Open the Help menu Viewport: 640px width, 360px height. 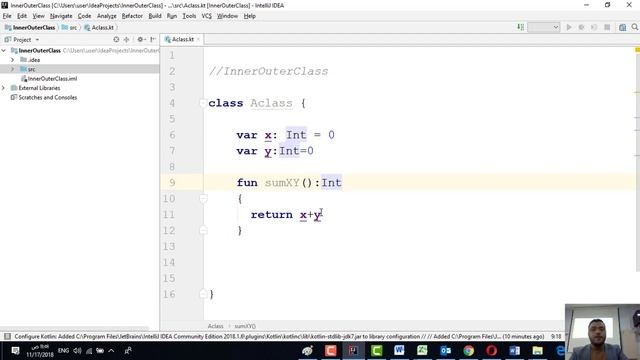point(250,16)
